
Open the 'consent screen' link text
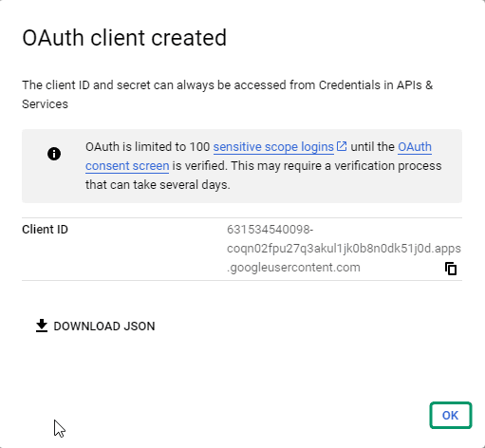(127, 166)
